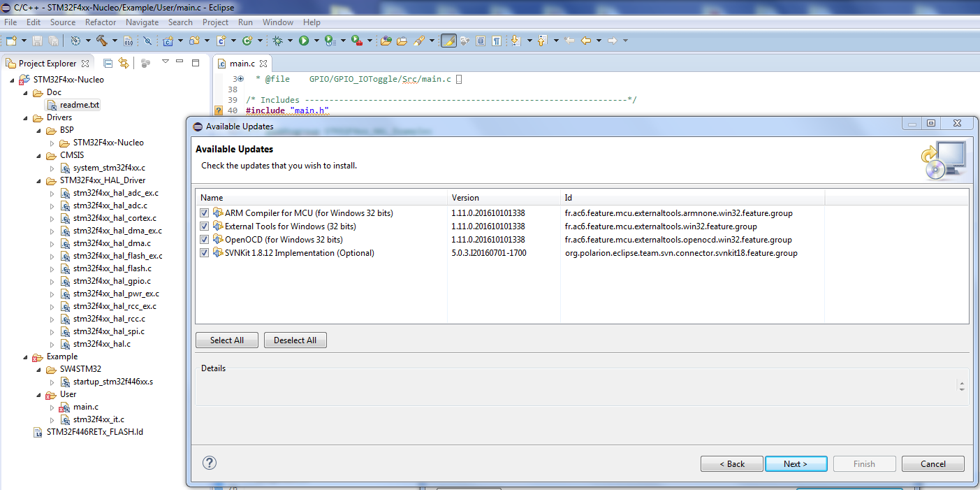The width and height of the screenshot is (980, 490).
Task: Uncheck ARM Compiler for MCU checkbox
Action: click(204, 212)
